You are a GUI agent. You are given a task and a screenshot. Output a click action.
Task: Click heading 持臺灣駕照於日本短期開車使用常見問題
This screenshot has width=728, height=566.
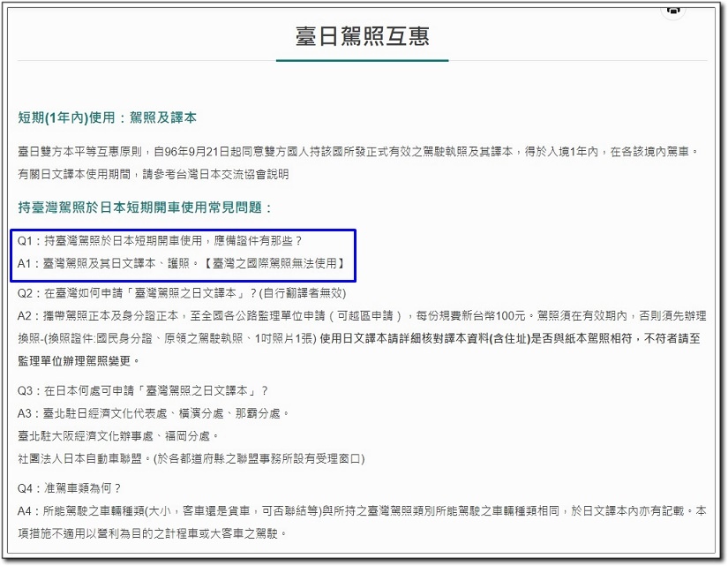coord(145,208)
